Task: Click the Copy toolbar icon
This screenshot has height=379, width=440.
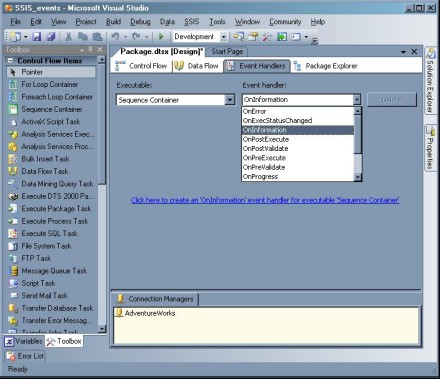Action: (83, 37)
